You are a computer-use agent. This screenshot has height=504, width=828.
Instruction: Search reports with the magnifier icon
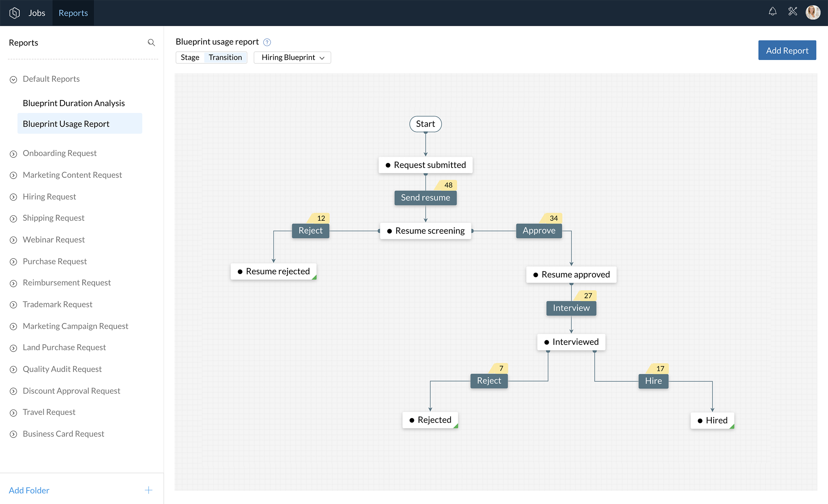[151, 43]
